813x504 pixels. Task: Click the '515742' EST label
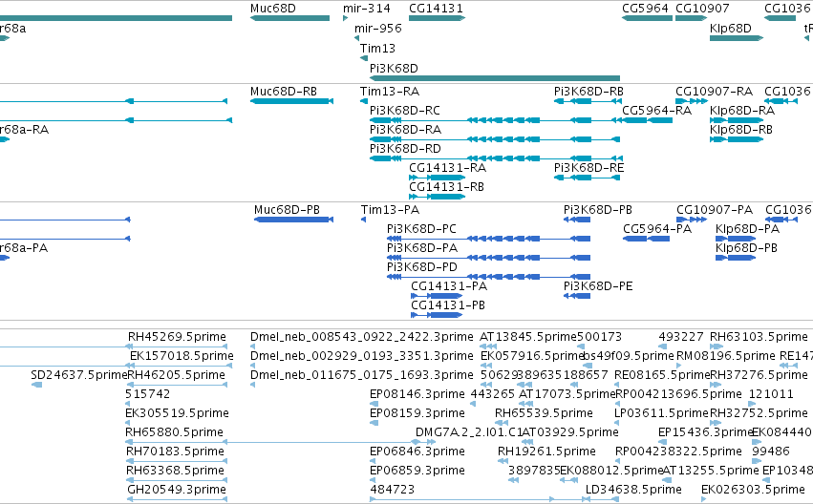click(x=147, y=394)
